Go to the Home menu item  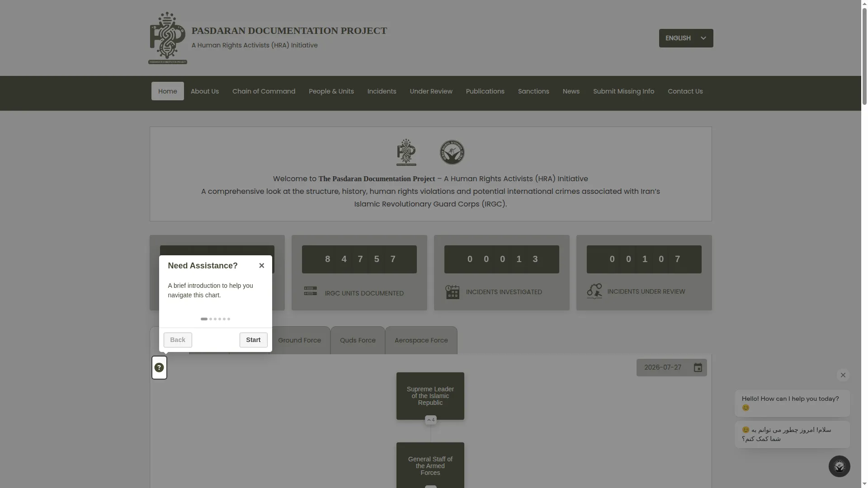(x=167, y=91)
